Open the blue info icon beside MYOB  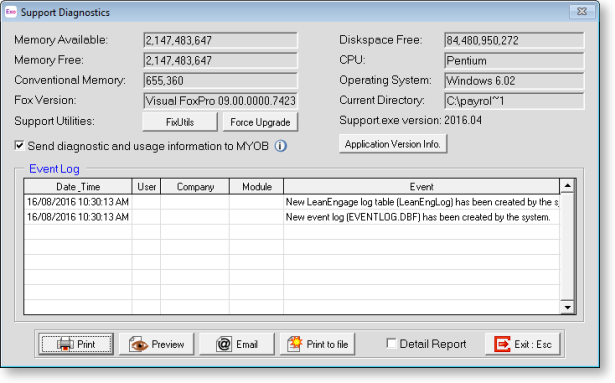click(x=280, y=146)
